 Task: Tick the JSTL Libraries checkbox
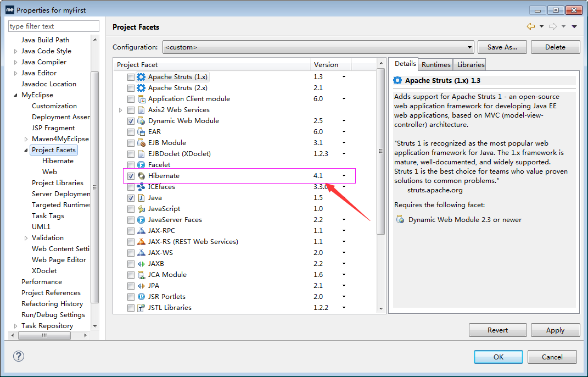[131, 308]
